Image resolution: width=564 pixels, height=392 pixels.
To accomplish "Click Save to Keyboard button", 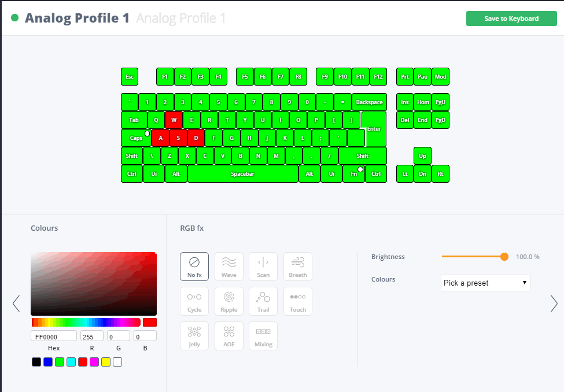I will tap(511, 19).
